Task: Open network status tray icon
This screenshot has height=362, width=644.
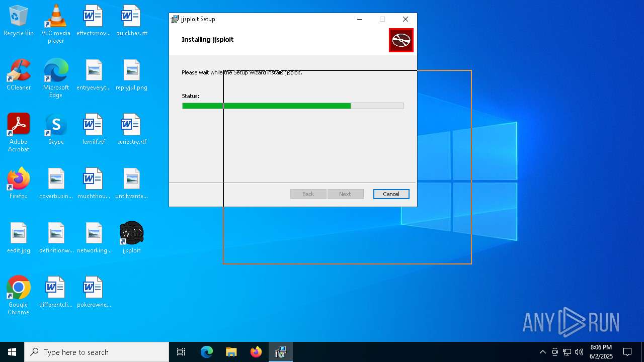Action: (567, 352)
